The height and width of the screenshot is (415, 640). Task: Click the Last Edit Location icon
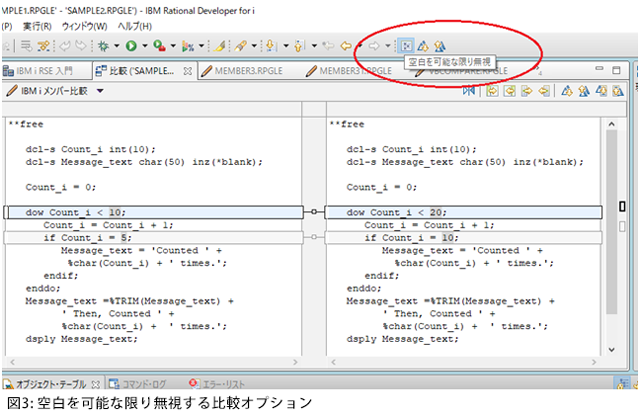coord(328,46)
